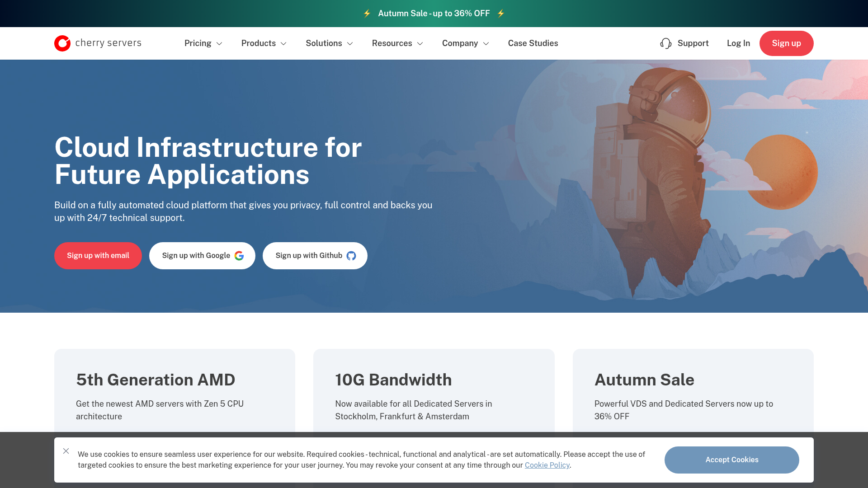Open the Case Studies page
868x488 pixels.
point(533,43)
